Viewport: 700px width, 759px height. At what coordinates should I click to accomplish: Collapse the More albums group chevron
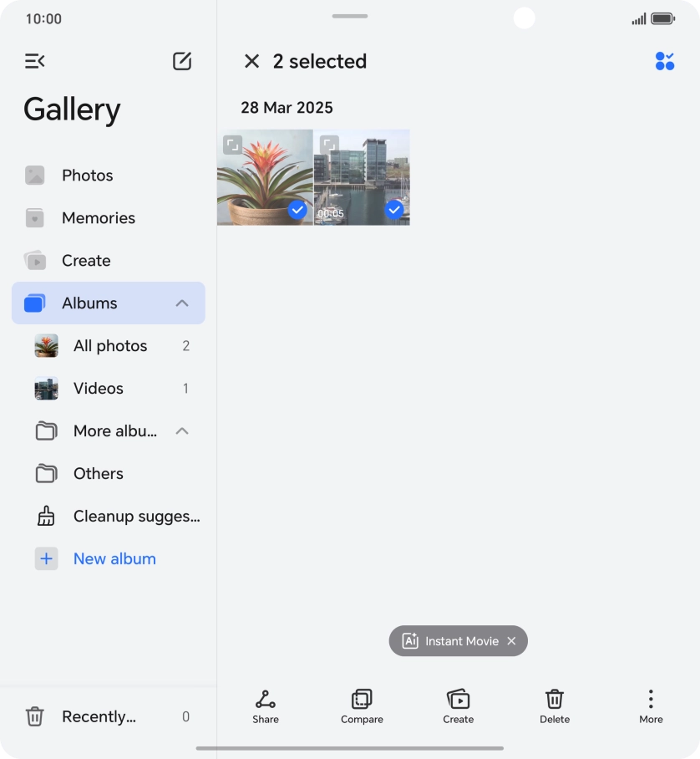pos(182,431)
